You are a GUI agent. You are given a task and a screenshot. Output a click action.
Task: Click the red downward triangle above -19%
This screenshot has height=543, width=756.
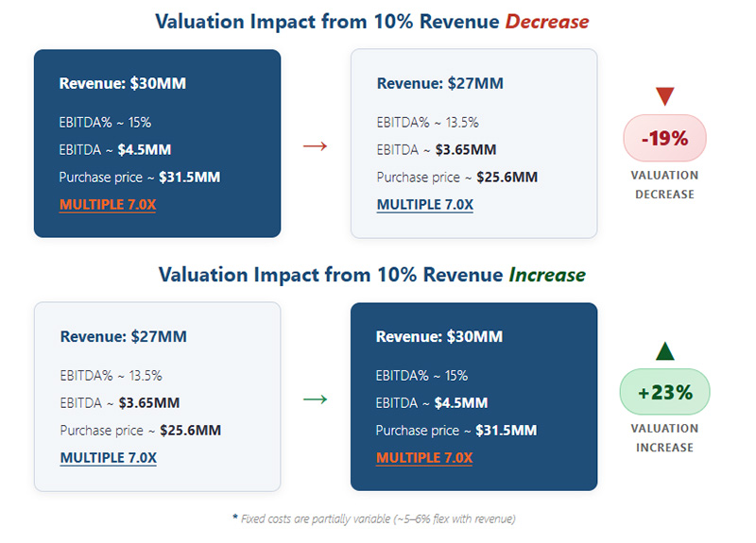[664, 96]
